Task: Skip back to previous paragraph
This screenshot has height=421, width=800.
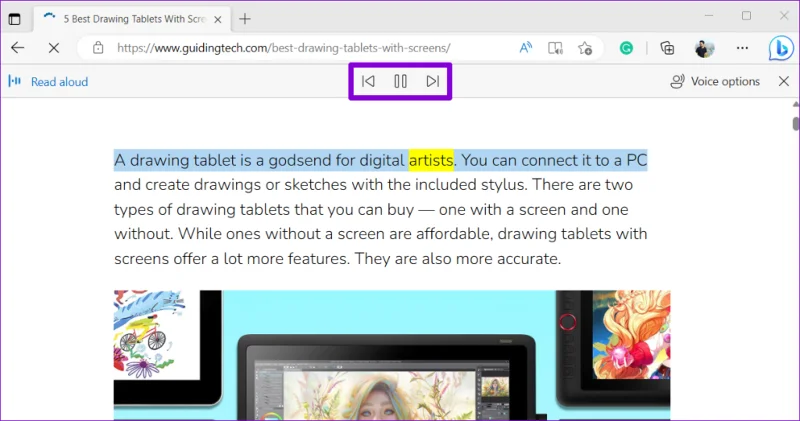Action: point(368,81)
